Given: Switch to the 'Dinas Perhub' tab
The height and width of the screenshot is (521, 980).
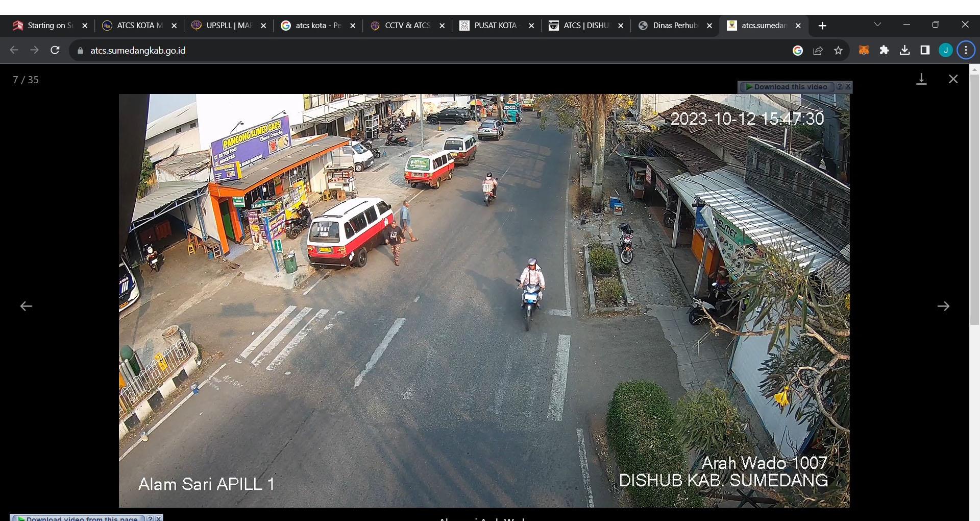Looking at the screenshot, I should 675,26.
